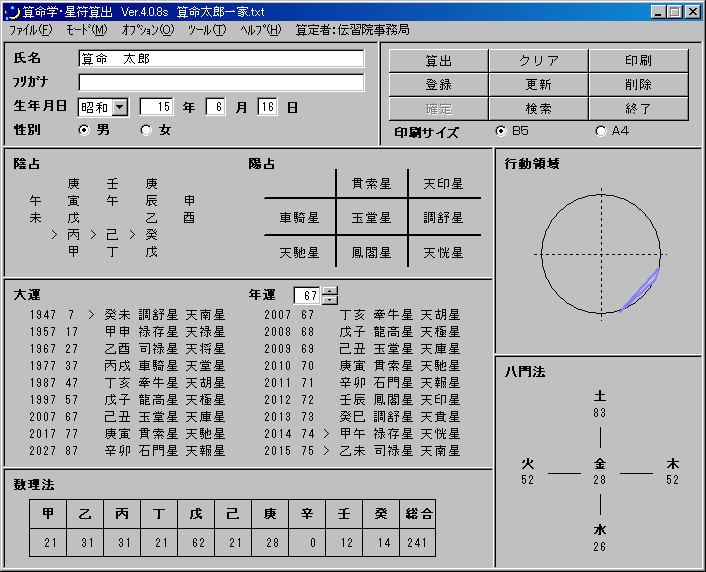Click the 行動領域 circle diagram
Viewport: 706px width, 572px height.
pyautogui.click(x=601, y=254)
